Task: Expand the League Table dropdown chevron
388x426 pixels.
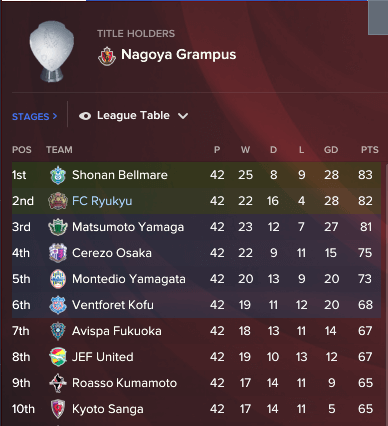Action: 183,116
